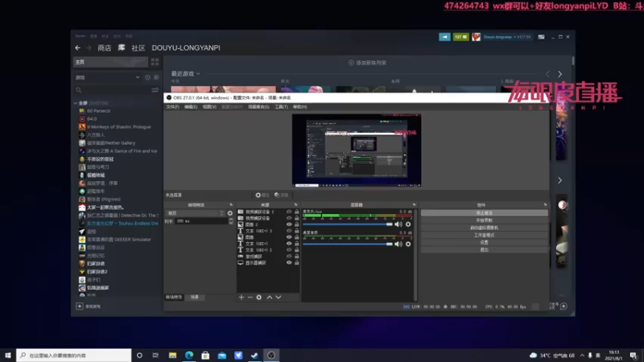Click the Steam user avatar
Viewport: 644px width, 362px height.
pyautogui.click(x=476, y=37)
